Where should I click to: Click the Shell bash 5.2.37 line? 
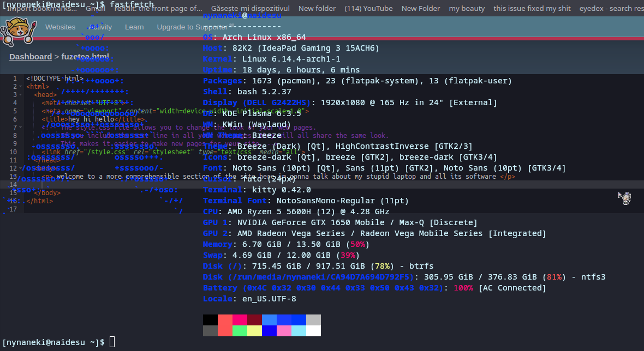click(247, 92)
